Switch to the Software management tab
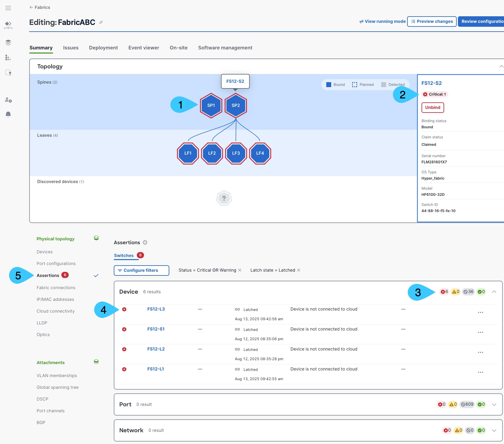 [x=225, y=48]
